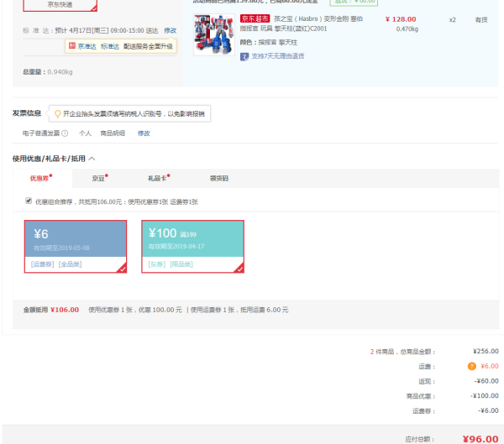Deselect the ¥6 shipping coupon card
Screen dimensions: 504x444
point(76,247)
